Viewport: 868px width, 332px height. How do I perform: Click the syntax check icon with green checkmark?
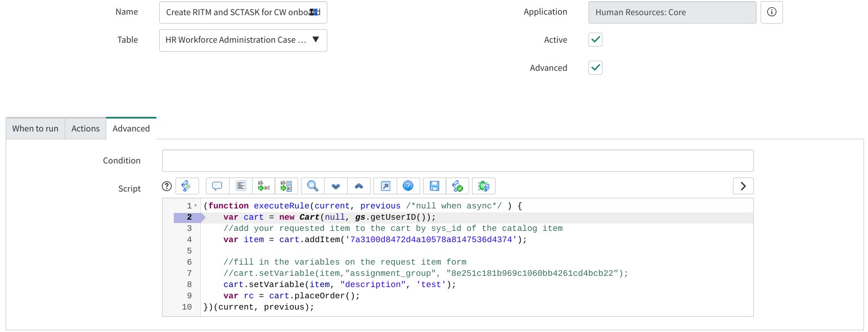coord(457,186)
